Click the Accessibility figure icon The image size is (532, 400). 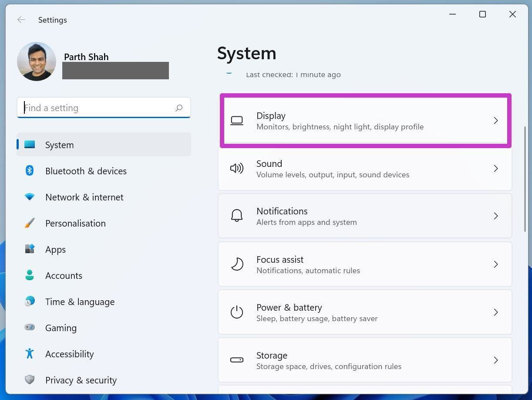30,353
